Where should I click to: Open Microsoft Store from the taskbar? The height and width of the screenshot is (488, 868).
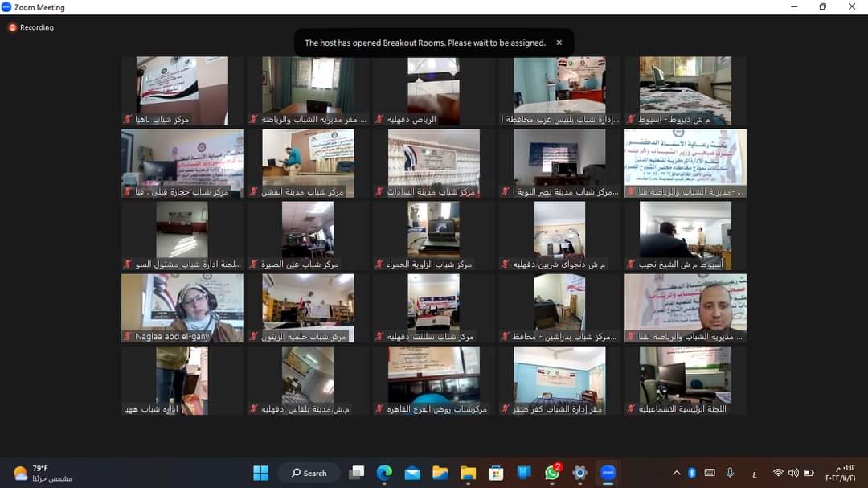(496, 473)
